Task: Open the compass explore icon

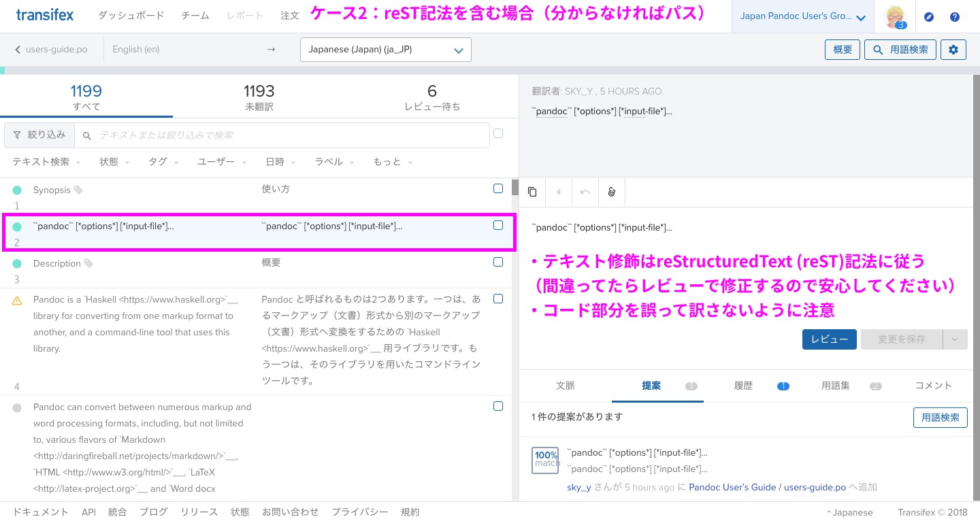Action: (929, 17)
